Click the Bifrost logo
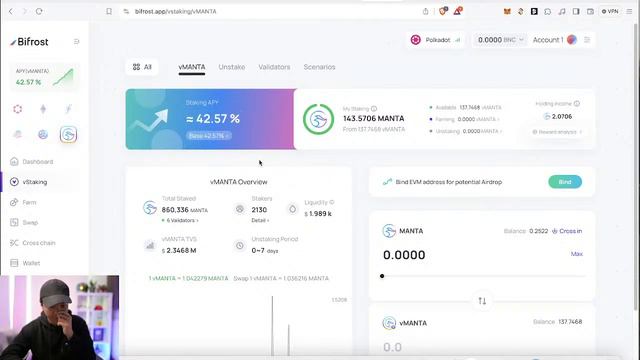Screen dimensions: 640x360 pyautogui.click(x=29, y=42)
